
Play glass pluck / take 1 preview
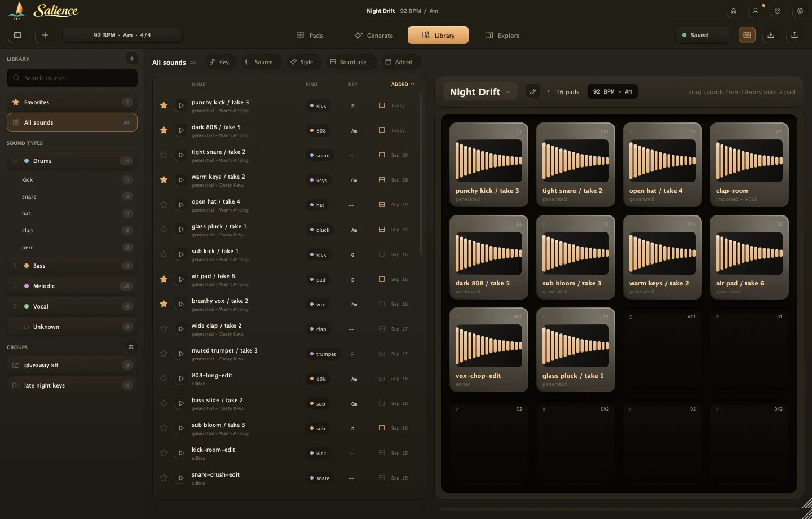pos(181,230)
